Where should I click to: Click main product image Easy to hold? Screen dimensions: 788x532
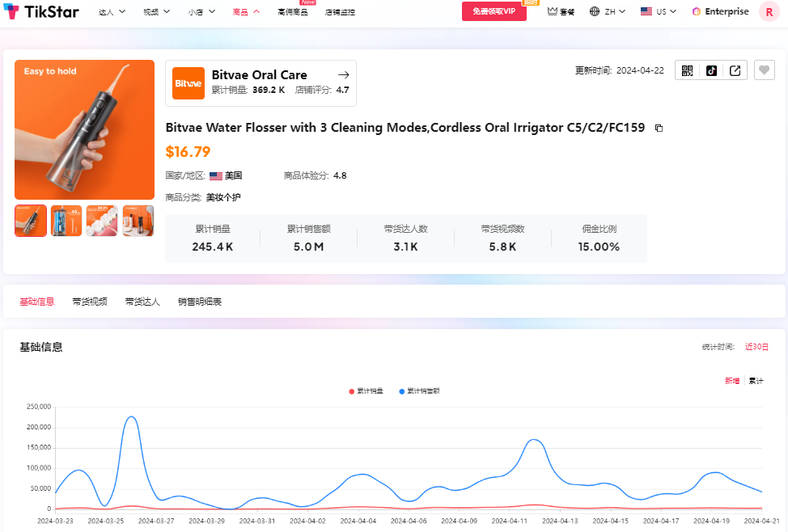[x=84, y=129]
